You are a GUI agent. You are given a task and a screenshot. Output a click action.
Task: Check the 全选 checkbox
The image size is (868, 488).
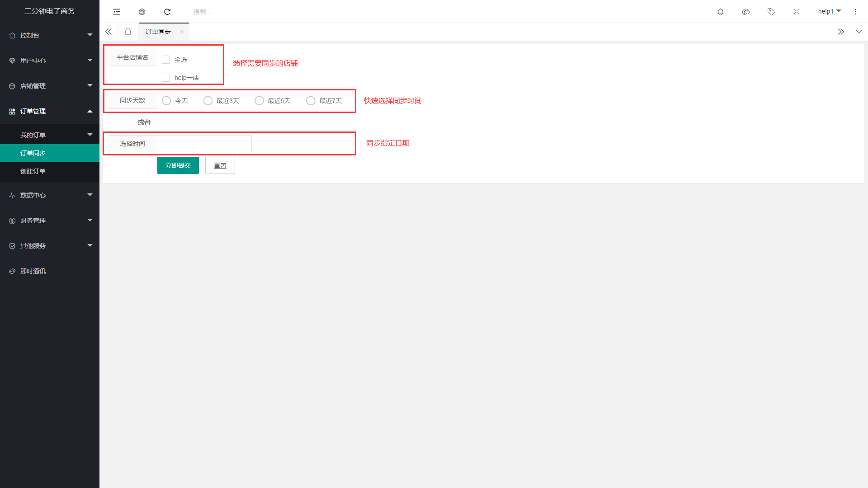(x=166, y=60)
